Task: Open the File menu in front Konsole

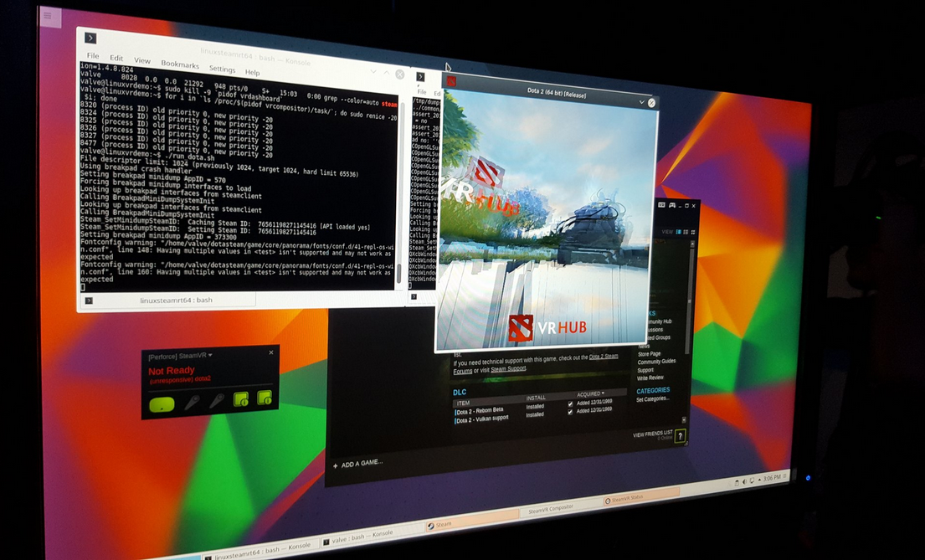Action: pos(93,55)
